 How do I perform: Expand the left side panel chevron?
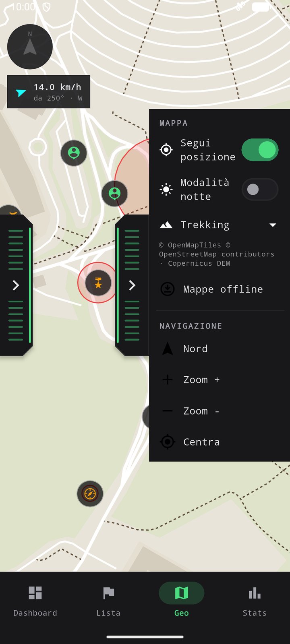coord(16,285)
